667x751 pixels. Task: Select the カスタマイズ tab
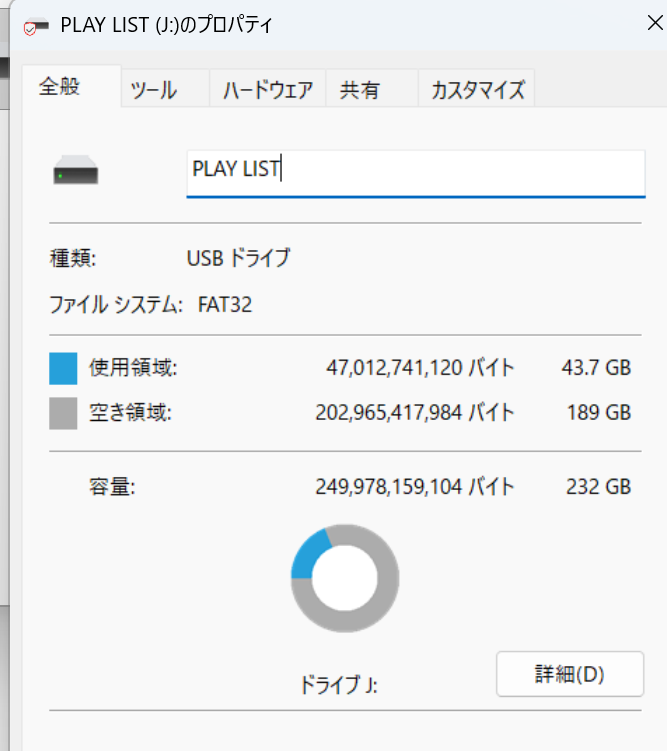click(x=477, y=90)
